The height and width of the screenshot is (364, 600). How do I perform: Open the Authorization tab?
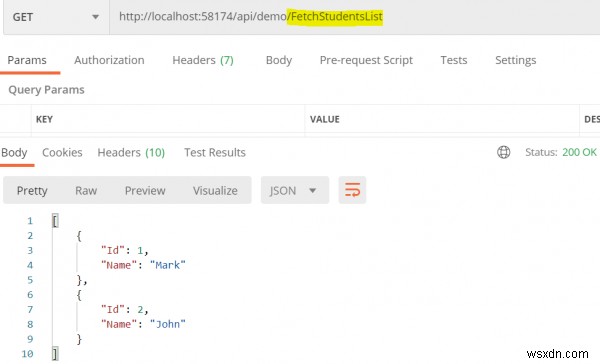109,60
